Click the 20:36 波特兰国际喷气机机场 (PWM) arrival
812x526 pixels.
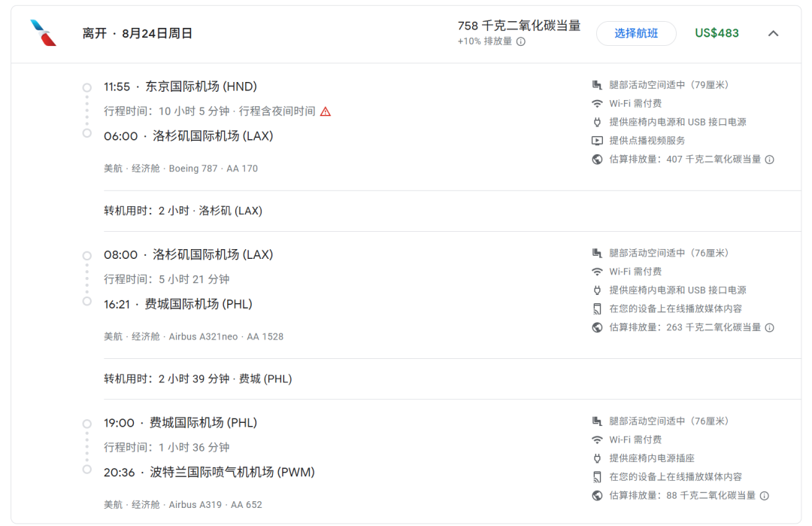(209, 473)
